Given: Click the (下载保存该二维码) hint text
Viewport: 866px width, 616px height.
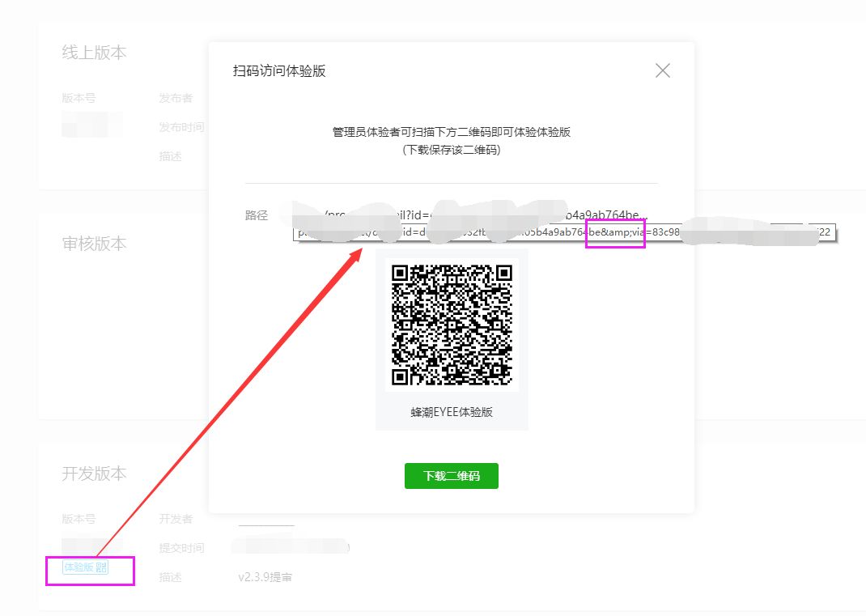Looking at the screenshot, I should tap(452, 150).
